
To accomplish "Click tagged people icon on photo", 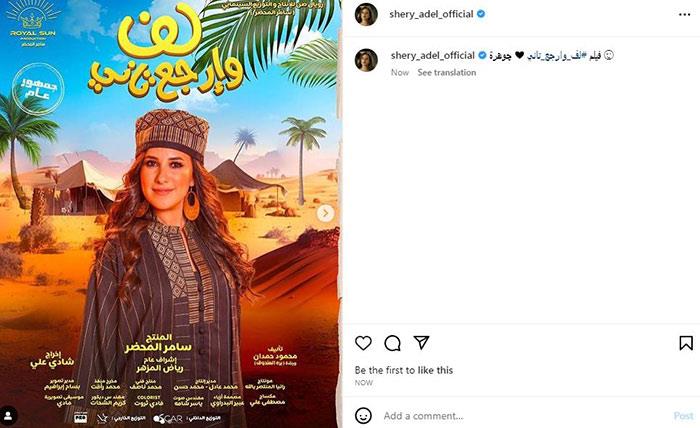I will (x=8, y=416).
